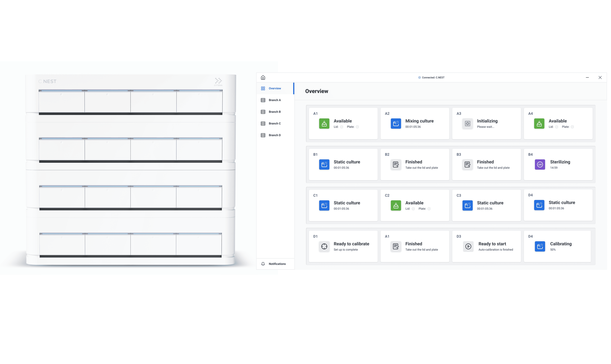Click the Plate check indicator in card C2
611x364 pixels.
pos(429,209)
